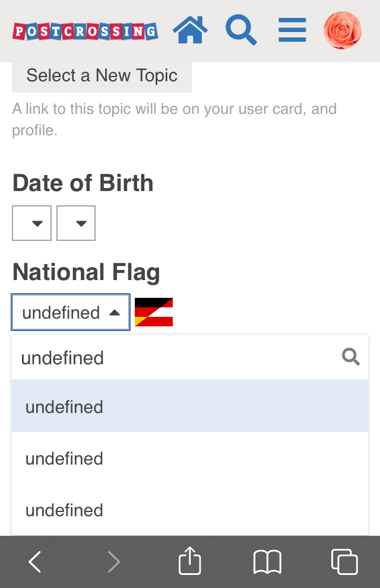Select the third undefined option
380x588 pixels.
tap(190, 510)
